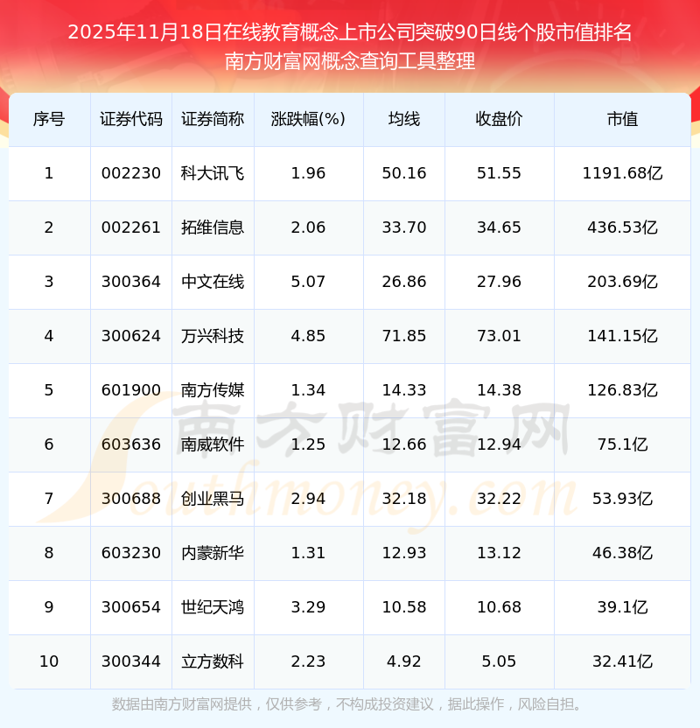Viewport: 700px width, 728px height.
Task: Click the 均线 column header
Action: click(404, 119)
